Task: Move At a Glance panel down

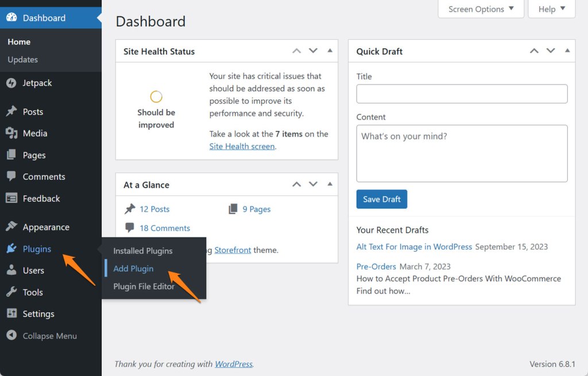Action: 313,184
